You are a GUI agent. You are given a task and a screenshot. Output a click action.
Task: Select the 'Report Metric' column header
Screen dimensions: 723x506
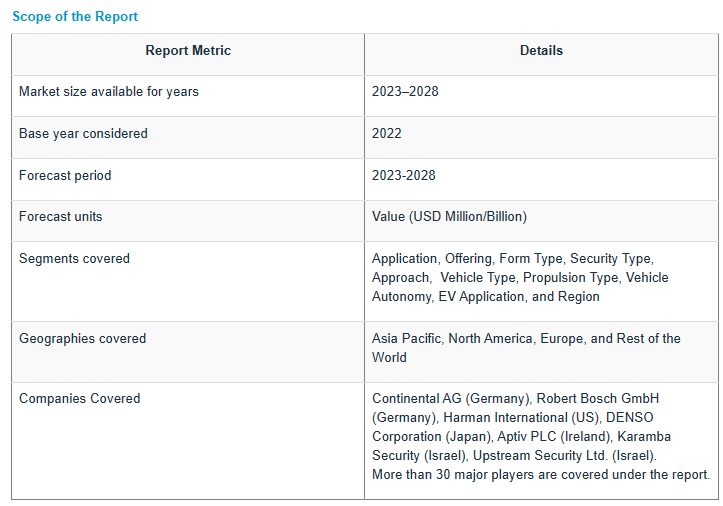coord(187,51)
